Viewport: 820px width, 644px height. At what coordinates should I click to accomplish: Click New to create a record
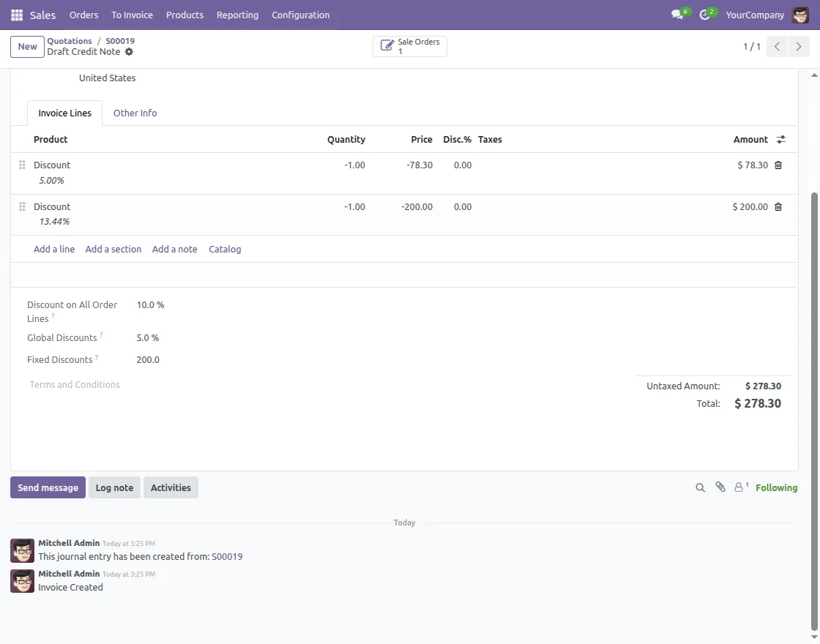27,46
